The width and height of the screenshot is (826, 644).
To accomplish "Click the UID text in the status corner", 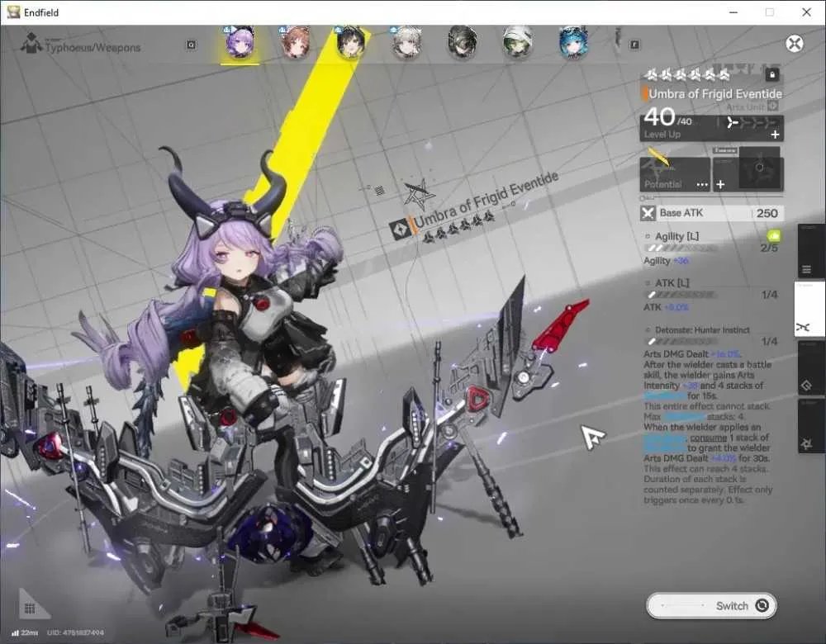I will 75,632.
